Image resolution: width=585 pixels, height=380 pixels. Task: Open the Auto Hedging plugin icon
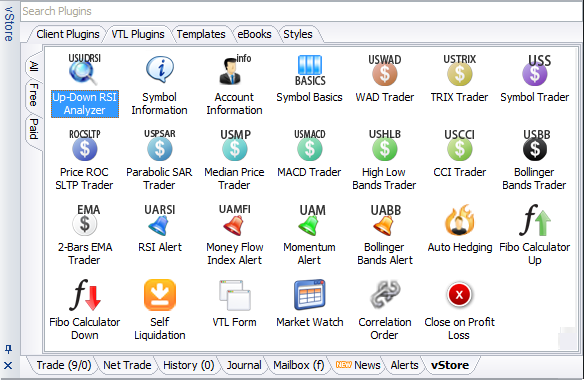[x=460, y=220]
